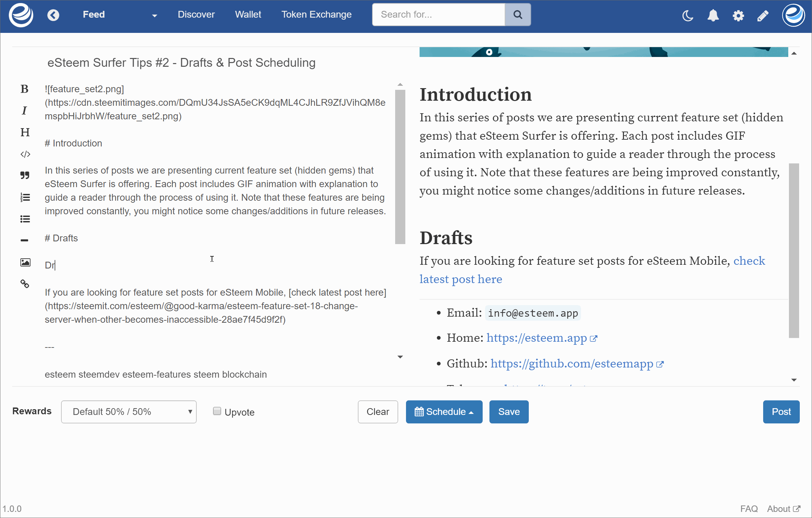Insert an unordered bullet list

(x=25, y=219)
